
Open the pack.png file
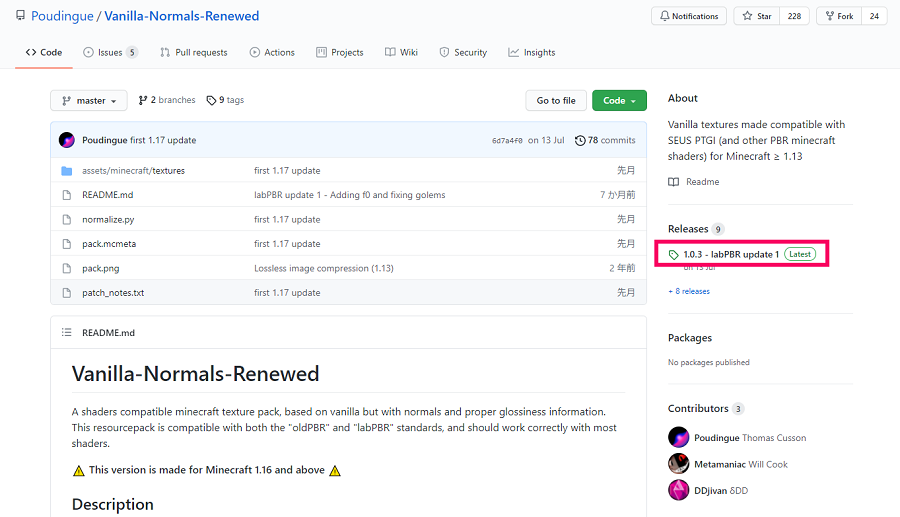coord(100,268)
